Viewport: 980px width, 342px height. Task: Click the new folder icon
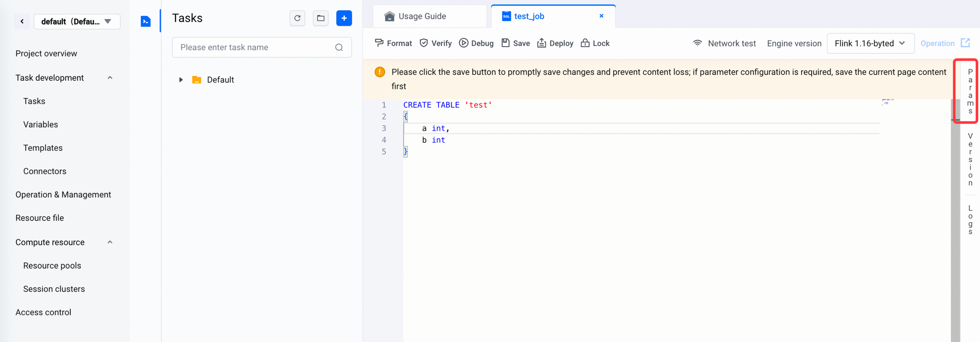[x=321, y=18]
